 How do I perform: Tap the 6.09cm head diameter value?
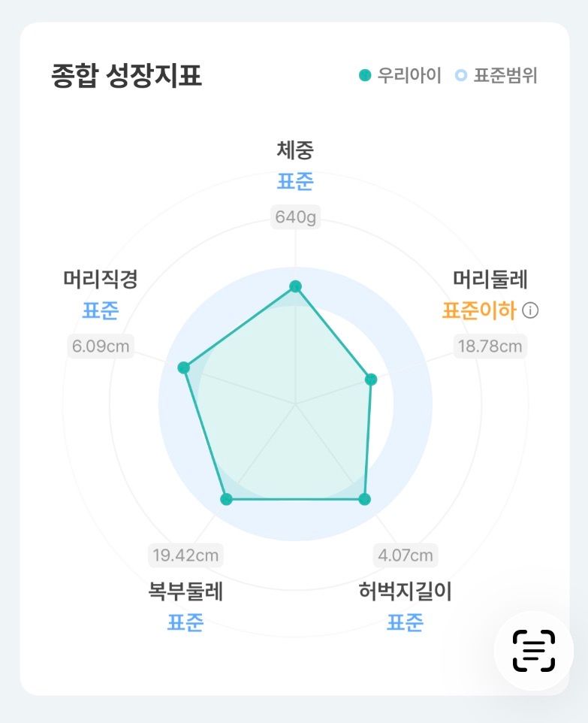point(100,346)
